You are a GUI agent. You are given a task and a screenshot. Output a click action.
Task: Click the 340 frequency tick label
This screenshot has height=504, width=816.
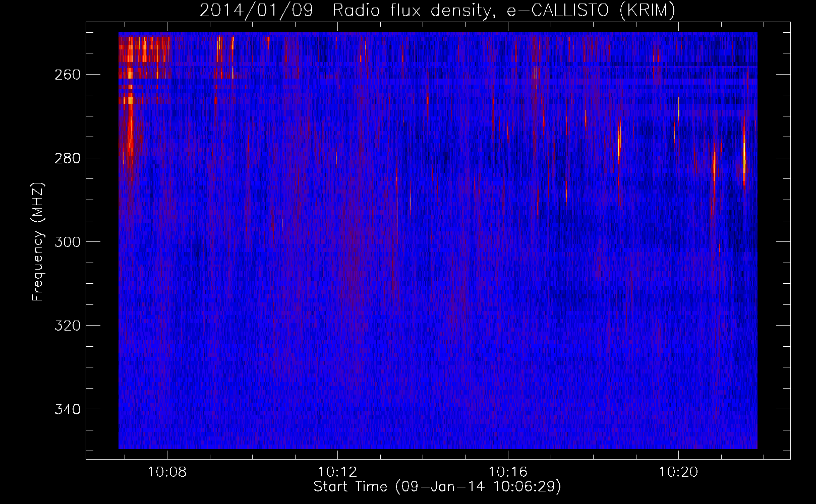(x=67, y=409)
